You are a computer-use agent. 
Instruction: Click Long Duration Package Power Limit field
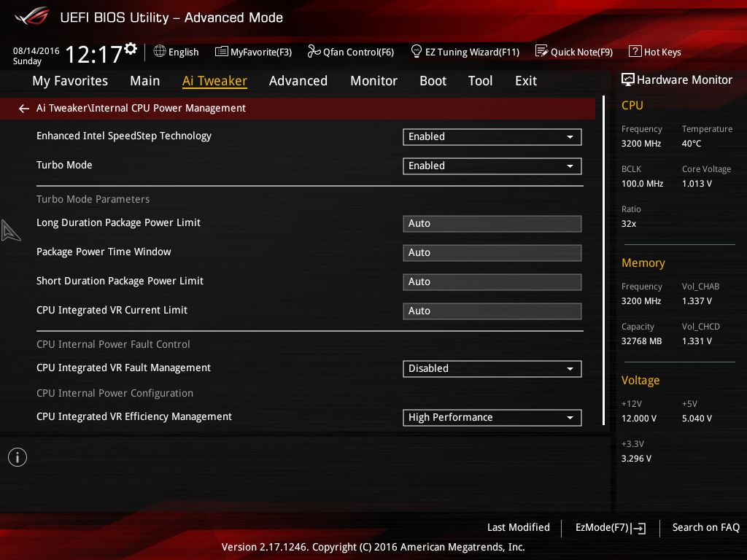coord(492,223)
